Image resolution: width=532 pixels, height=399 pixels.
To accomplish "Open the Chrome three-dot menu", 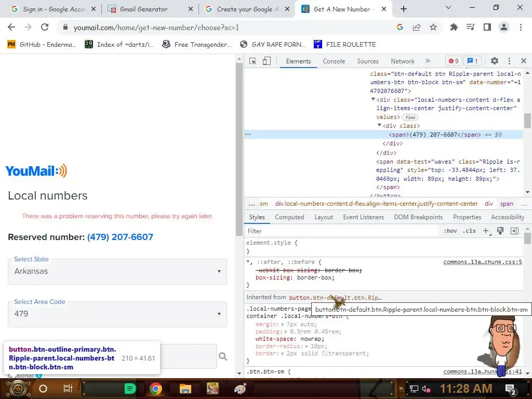I will tap(521, 27).
